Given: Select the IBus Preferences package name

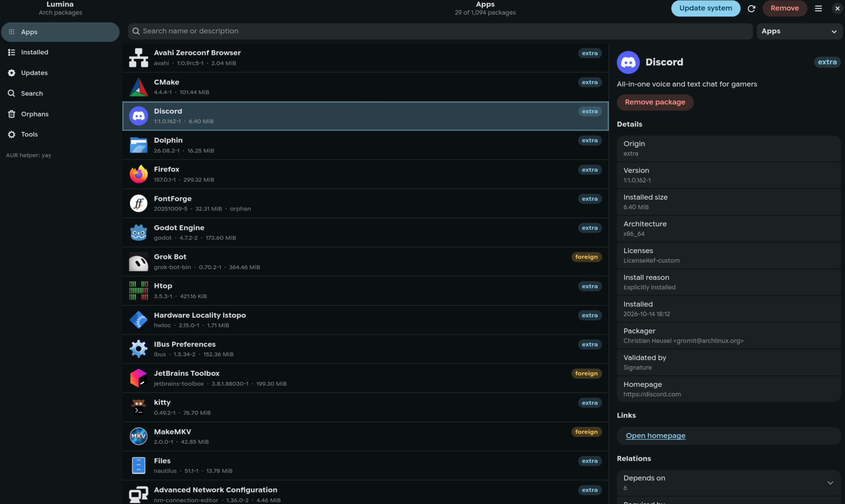Looking at the screenshot, I should 185,344.
